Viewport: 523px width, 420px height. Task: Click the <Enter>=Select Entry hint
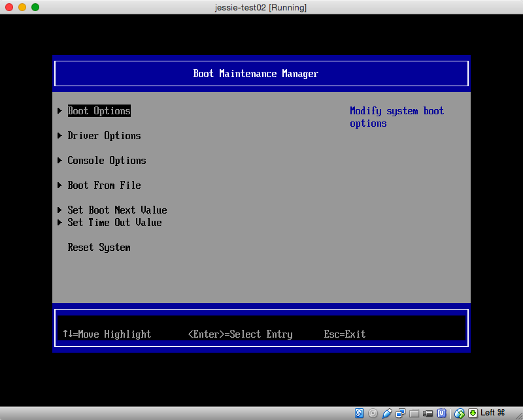click(240, 334)
